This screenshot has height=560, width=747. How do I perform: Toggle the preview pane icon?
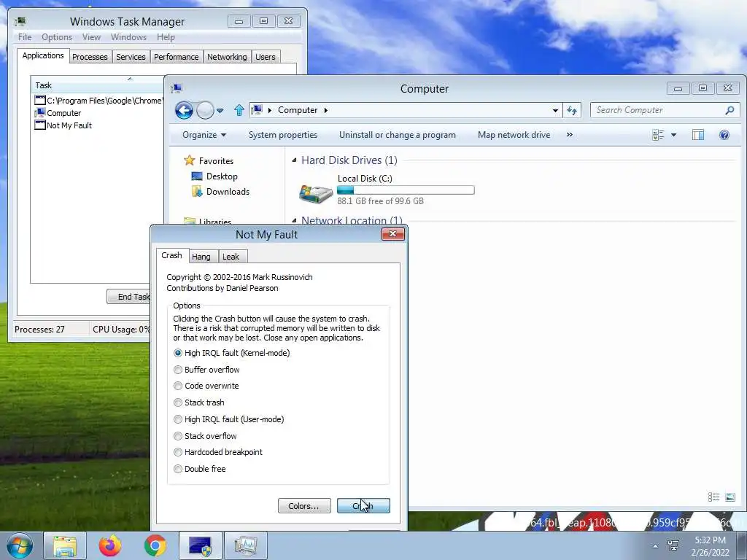(x=698, y=135)
